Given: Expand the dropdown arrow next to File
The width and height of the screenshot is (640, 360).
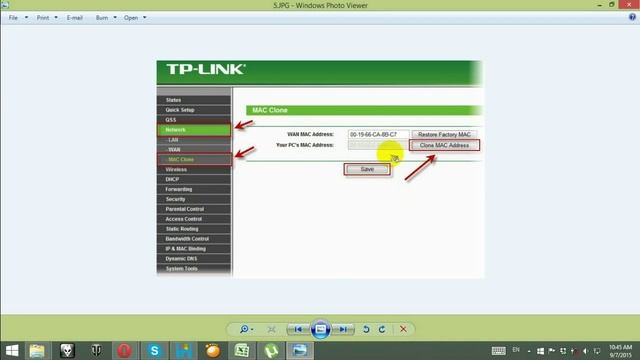Looking at the screenshot, I should point(27,18).
